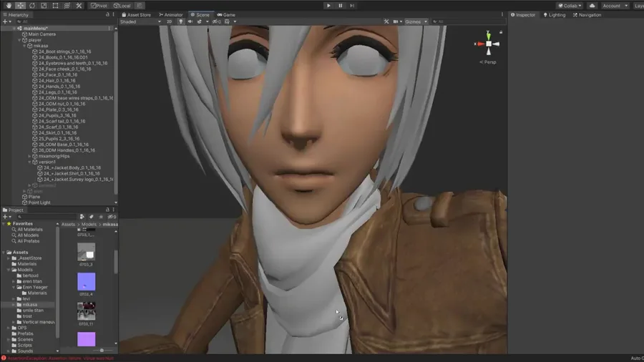The image size is (644, 362).
Task: Open the Navigation tab
Action: click(587, 15)
